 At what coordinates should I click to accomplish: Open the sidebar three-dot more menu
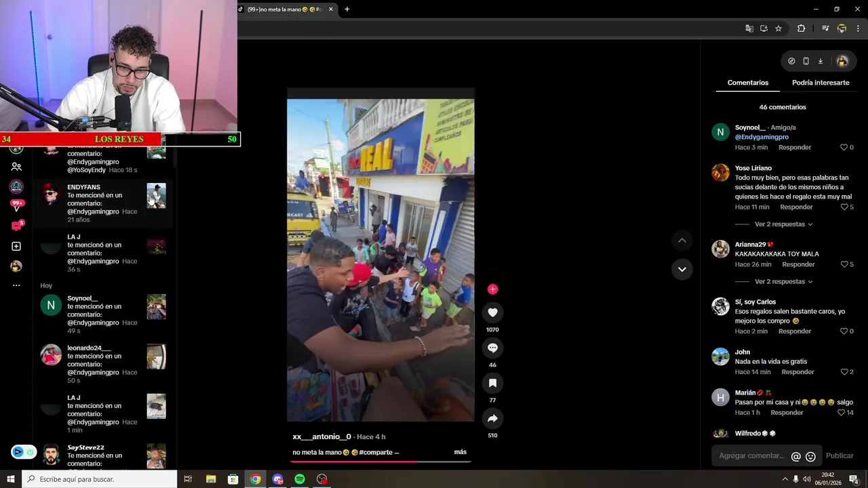pyautogui.click(x=16, y=285)
